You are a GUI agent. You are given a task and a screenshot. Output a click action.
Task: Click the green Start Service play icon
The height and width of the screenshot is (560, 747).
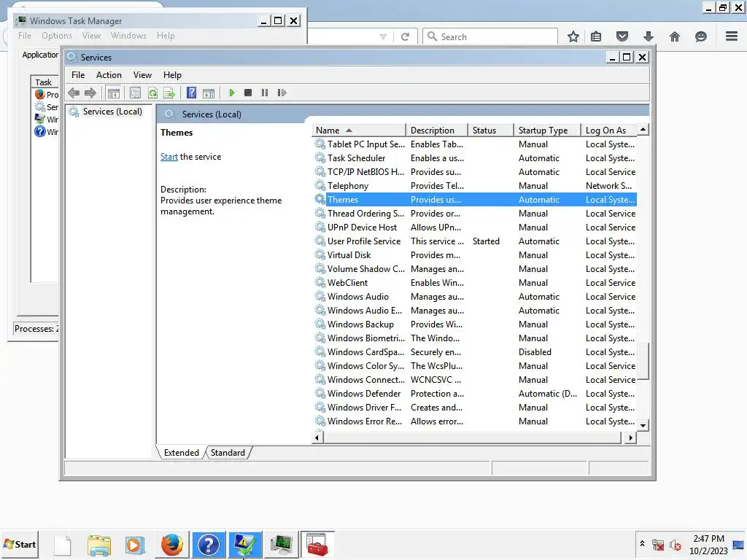[232, 93]
